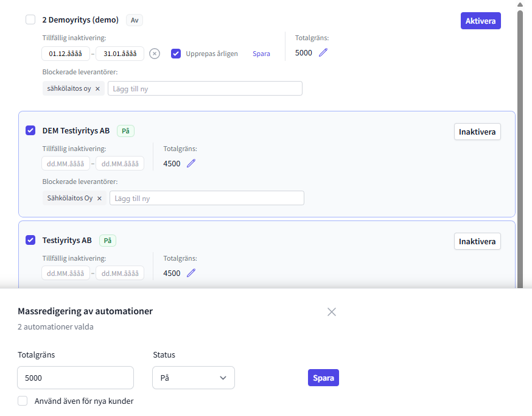Click the På badge of DEM Testiyritys AB
Viewport: 532px width, 416px height.
click(x=125, y=131)
